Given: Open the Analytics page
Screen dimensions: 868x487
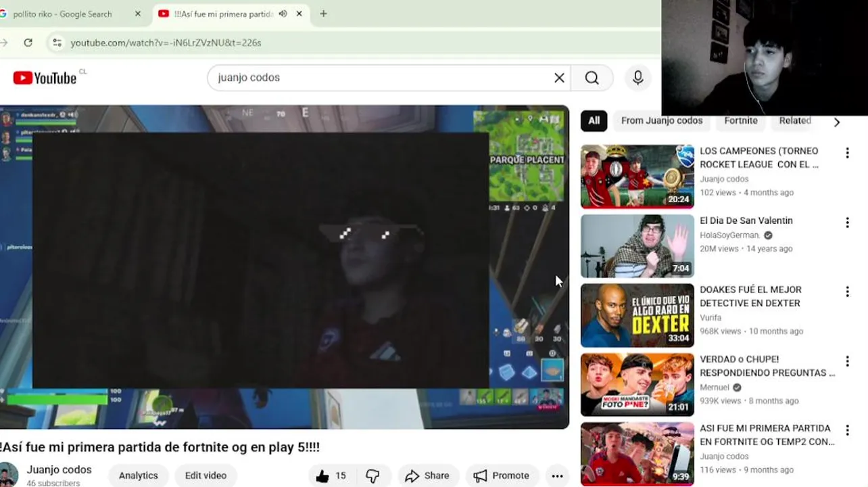Looking at the screenshot, I should pos(138,476).
